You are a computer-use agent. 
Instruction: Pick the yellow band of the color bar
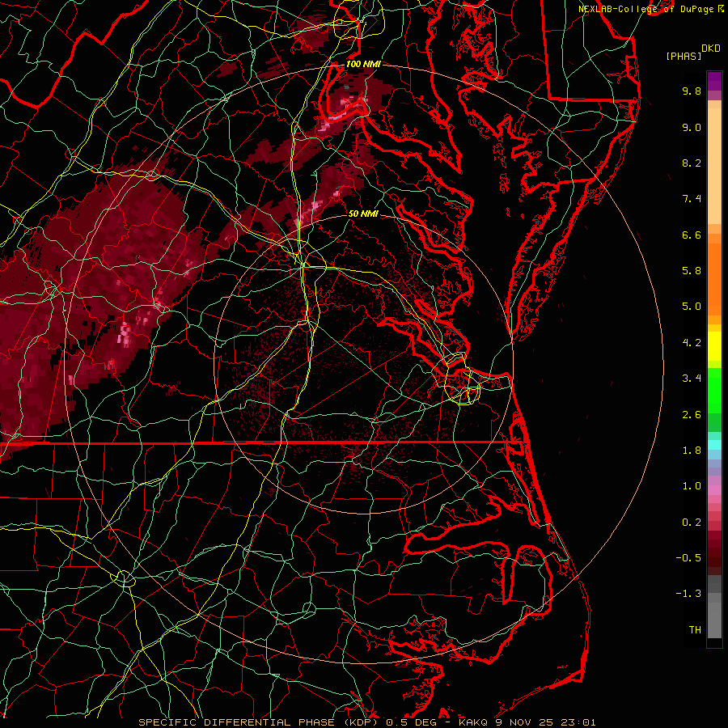pos(714,346)
